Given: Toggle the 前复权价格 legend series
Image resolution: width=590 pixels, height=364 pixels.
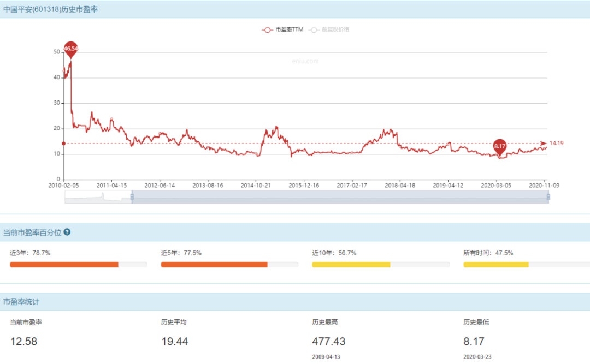Looking at the screenshot, I should click(329, 29).
